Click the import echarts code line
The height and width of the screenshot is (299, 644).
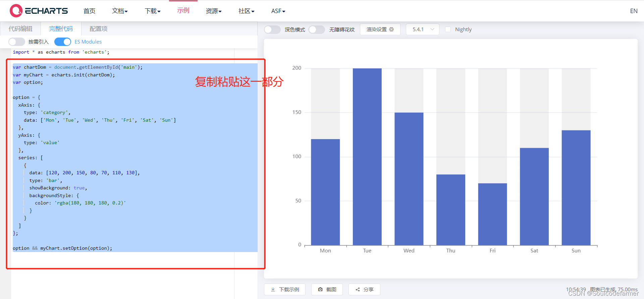[61, 52]
